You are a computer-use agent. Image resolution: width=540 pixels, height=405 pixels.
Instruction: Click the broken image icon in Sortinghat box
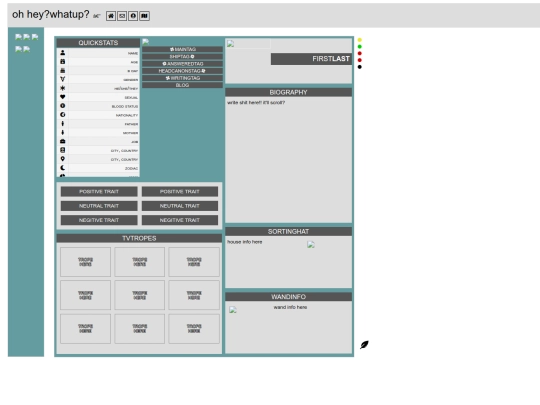coord(311,245)
